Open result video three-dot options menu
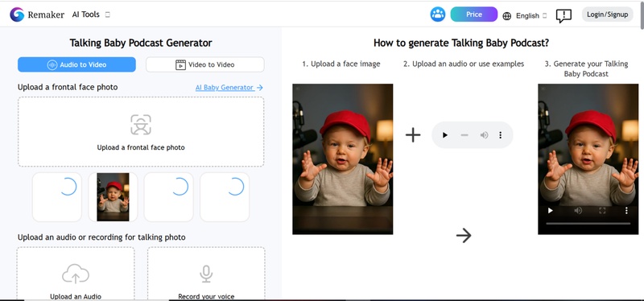This screenshot has width=644, height=301. [x=626, y=211]
